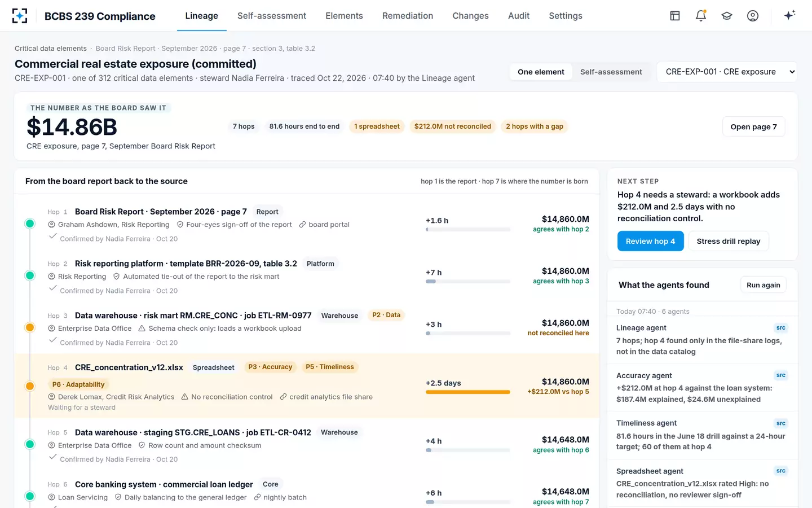Go to the Lineage tab
Screen dimensions: 812x508
(x=201, y=16)
